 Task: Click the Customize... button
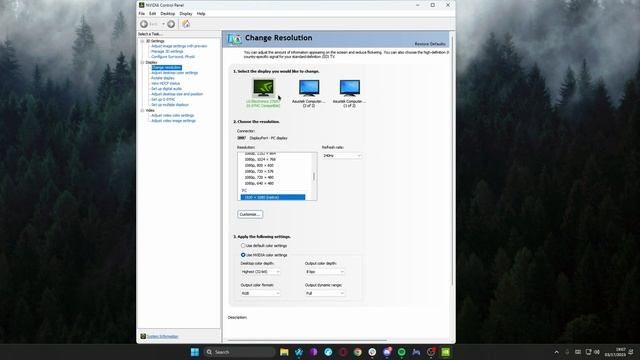[x=250, y=214]
